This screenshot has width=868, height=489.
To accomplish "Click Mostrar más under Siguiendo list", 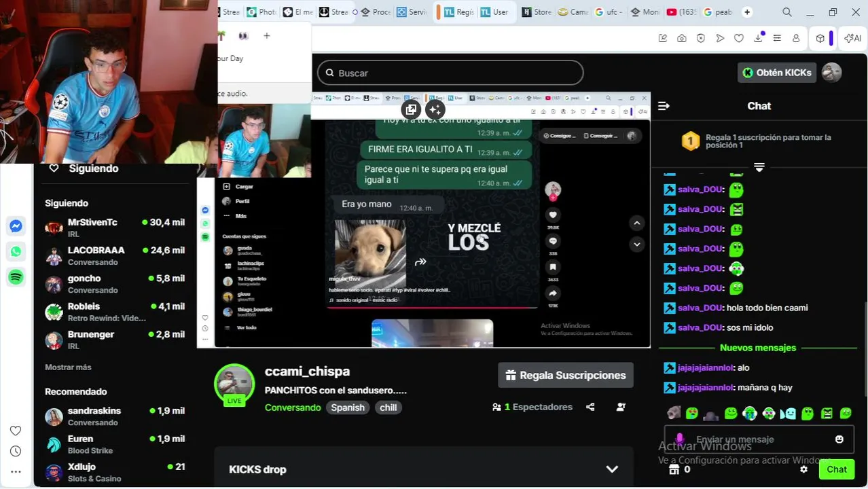I will click(x=68, y=367).
